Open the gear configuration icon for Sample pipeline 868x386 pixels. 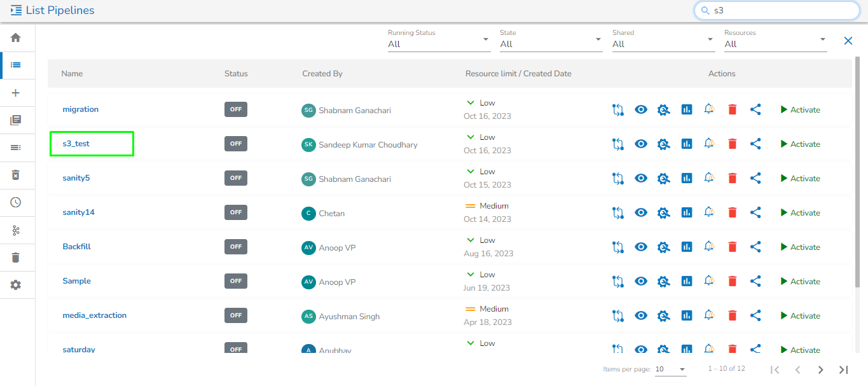[x=663, y=281]
